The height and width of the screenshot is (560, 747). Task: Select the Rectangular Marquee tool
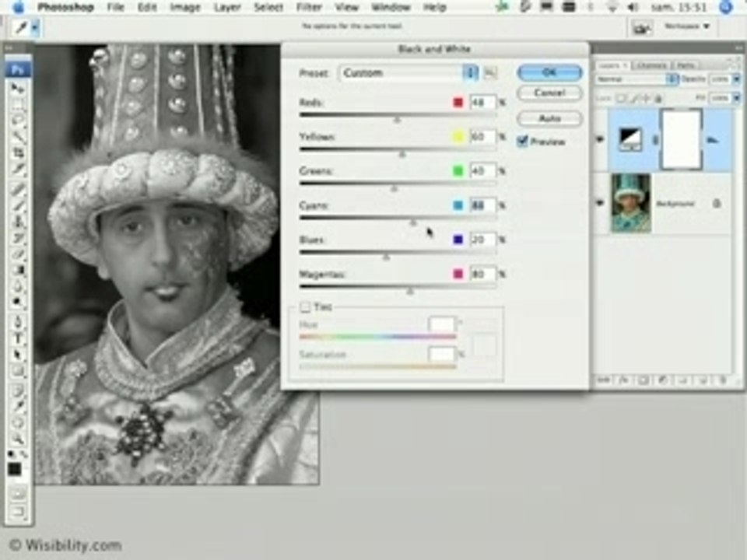(x=18, y=104)
